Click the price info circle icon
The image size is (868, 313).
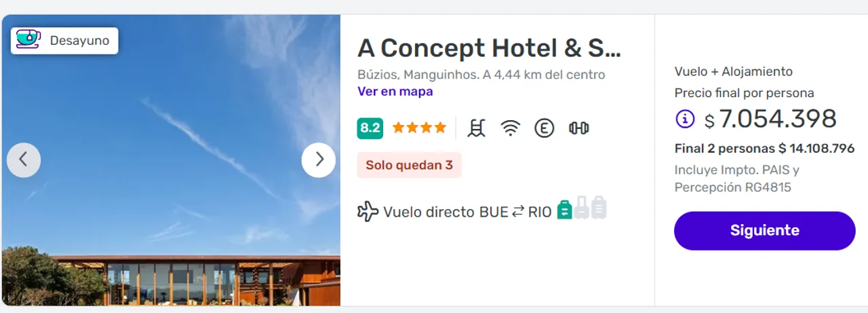coord(685,119)
